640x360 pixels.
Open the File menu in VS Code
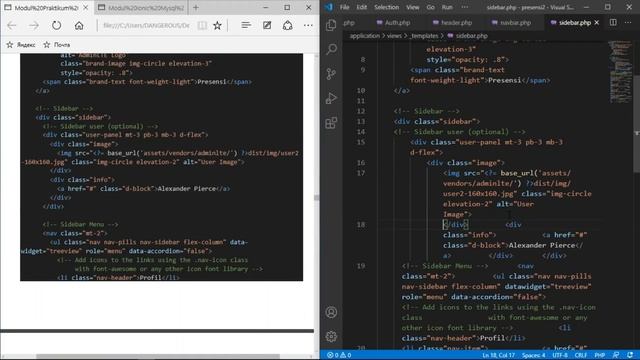(x=344, y=7)
